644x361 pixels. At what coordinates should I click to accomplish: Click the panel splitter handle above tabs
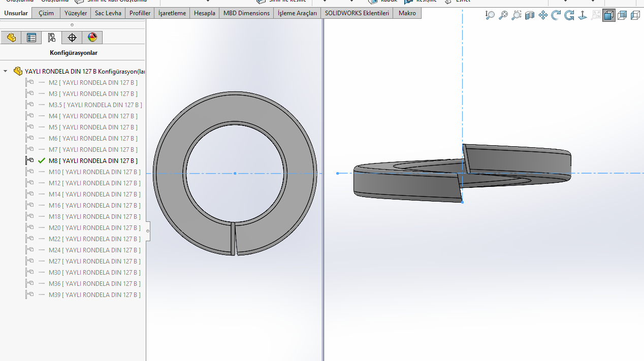pyautogui.click(x=72, y=24)
